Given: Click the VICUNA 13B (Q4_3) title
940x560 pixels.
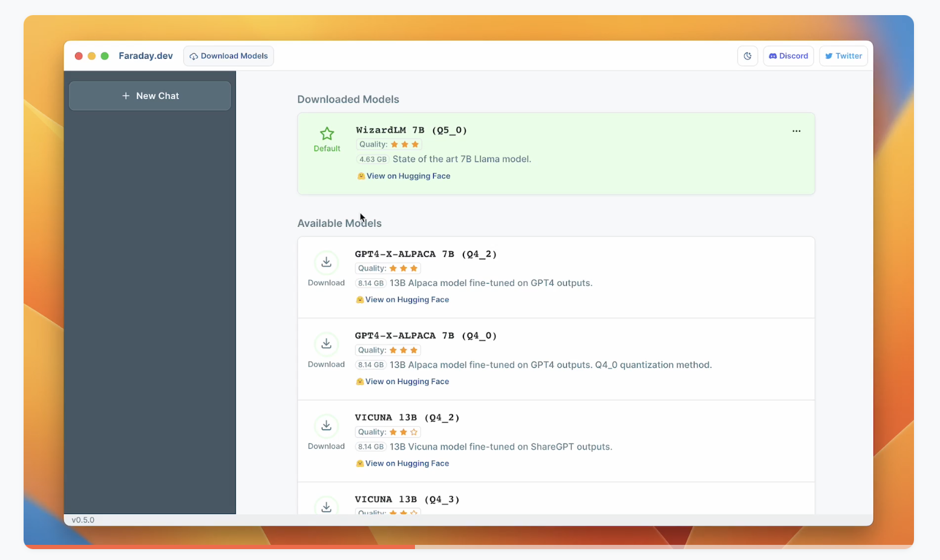Looking at the screenshot, I should [x=407, y=500].
